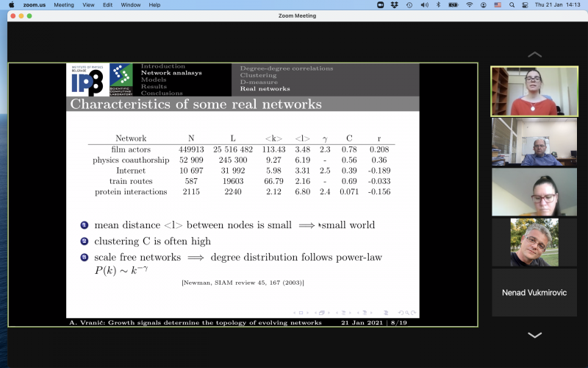
Task: Open the Apple menu
Action: tap(11, 5)
